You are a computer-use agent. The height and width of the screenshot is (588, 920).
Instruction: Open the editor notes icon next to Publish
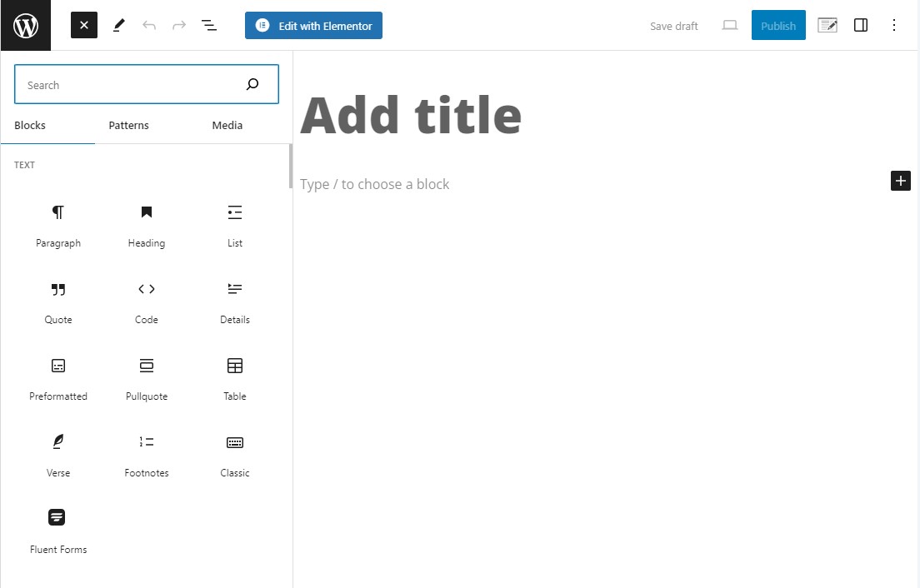827,25
